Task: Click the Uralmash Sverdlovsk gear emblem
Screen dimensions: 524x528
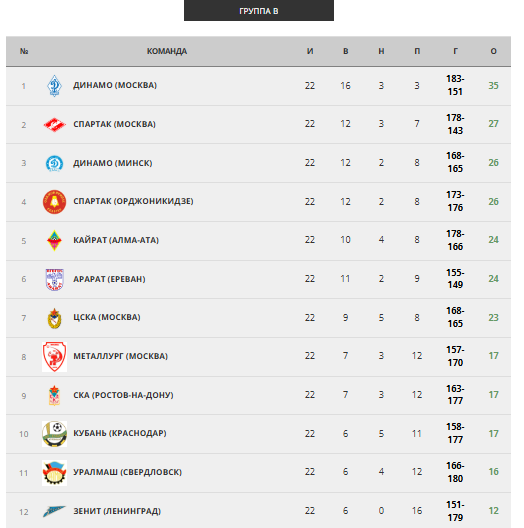Action: point(54,473)
